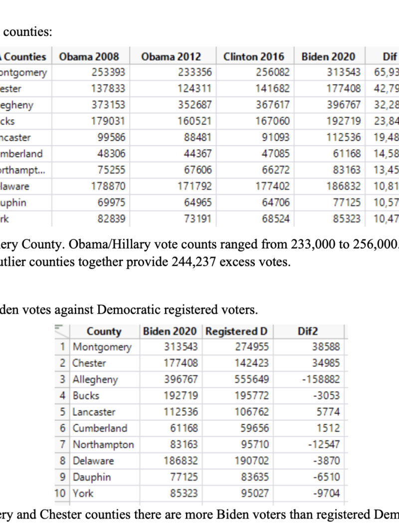Click the Northampton county name cell
The height and width of the screenshot is (532, 399).
[103, 445]
